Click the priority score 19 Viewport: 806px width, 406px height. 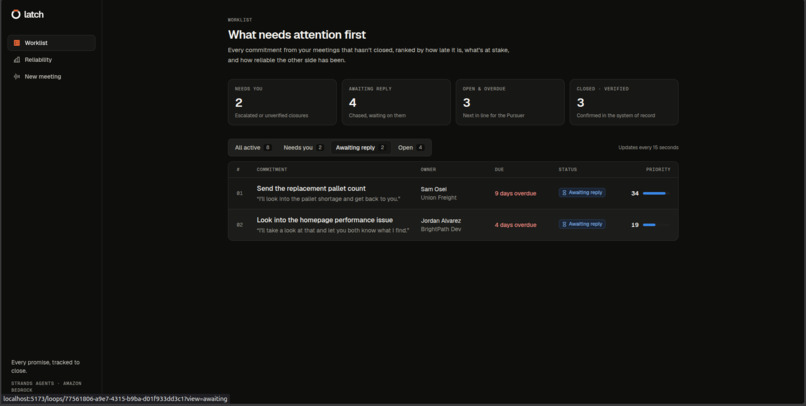pyautogui.click(x=635, y=225)
